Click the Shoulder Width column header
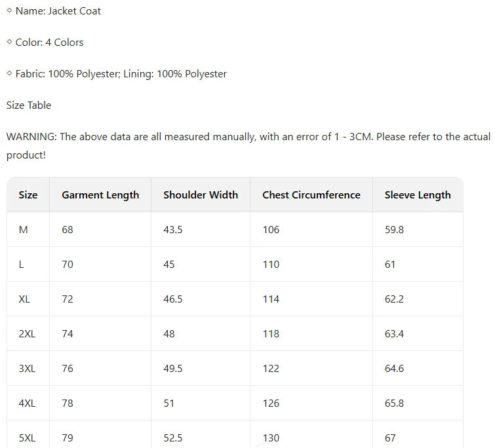This screenshot has height=448, width=495. click(x=201, y=195)
